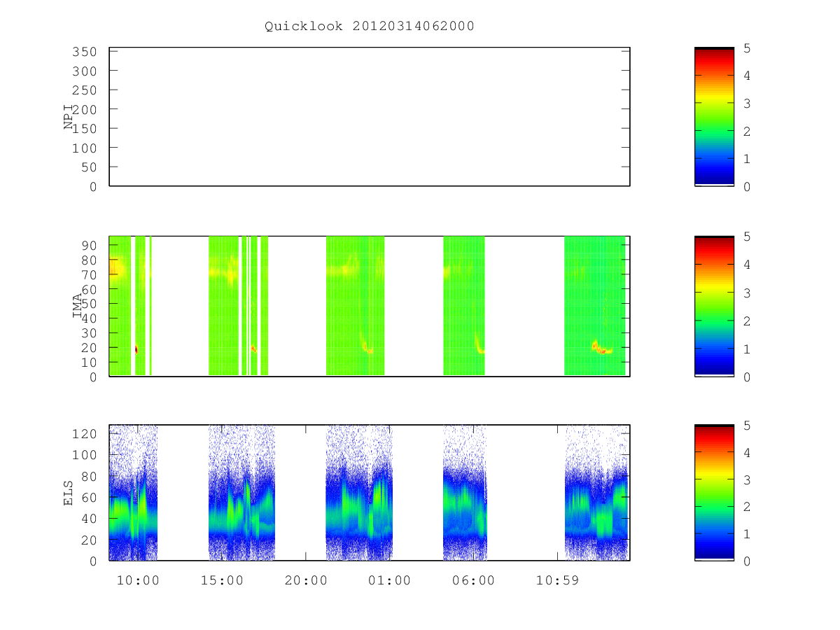Click the 01:00 time axis label
840x630 pixels.
click(390, 581)
